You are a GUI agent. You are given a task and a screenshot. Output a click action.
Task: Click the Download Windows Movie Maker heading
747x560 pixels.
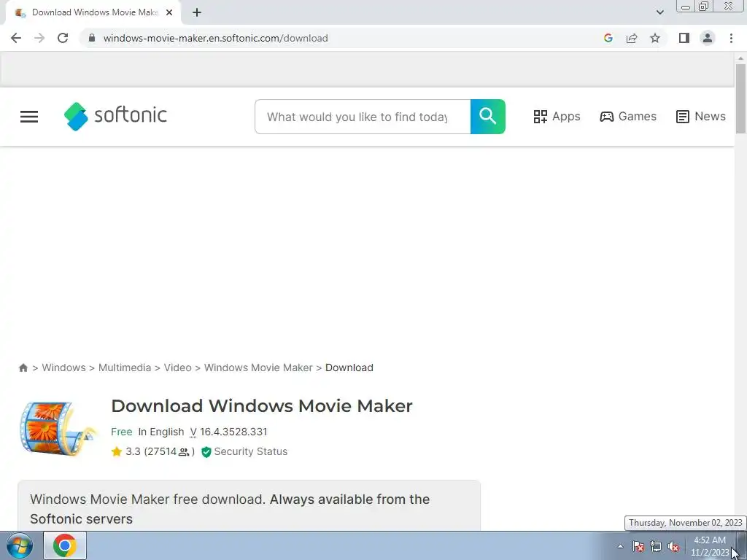tap(262, 406)
